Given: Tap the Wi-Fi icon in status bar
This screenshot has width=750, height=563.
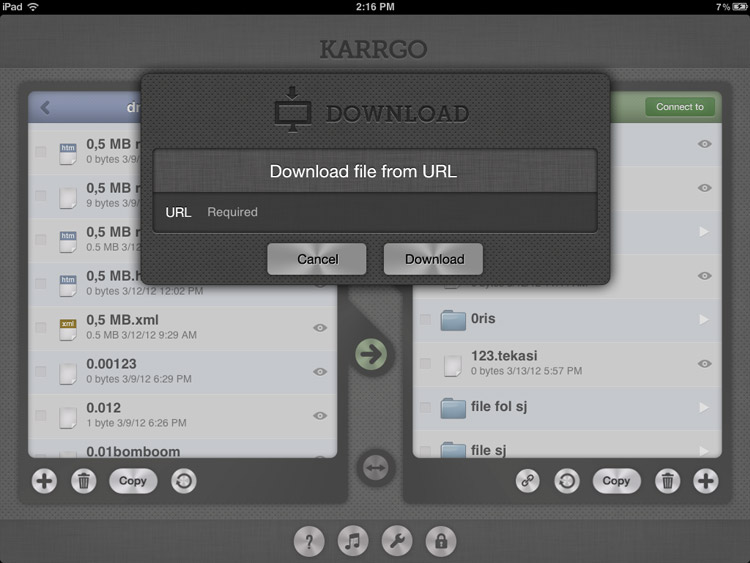Looking at the screenshot, I should (x=33, y=7).
